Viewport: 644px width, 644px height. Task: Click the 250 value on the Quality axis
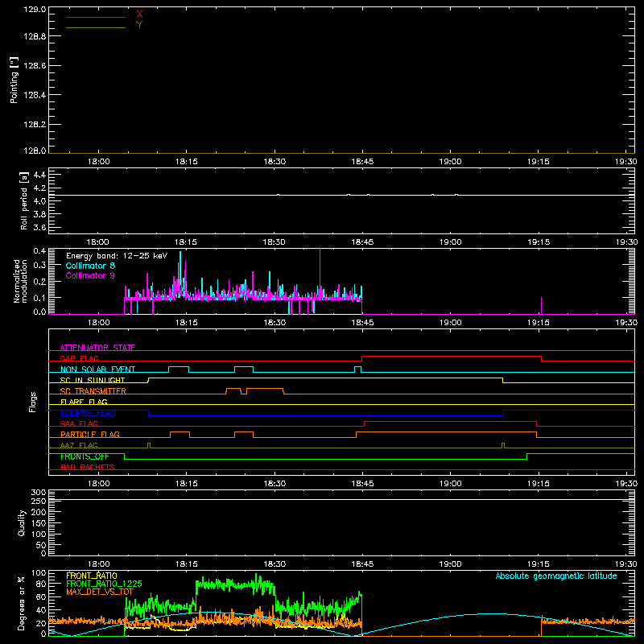click(38, 501)
